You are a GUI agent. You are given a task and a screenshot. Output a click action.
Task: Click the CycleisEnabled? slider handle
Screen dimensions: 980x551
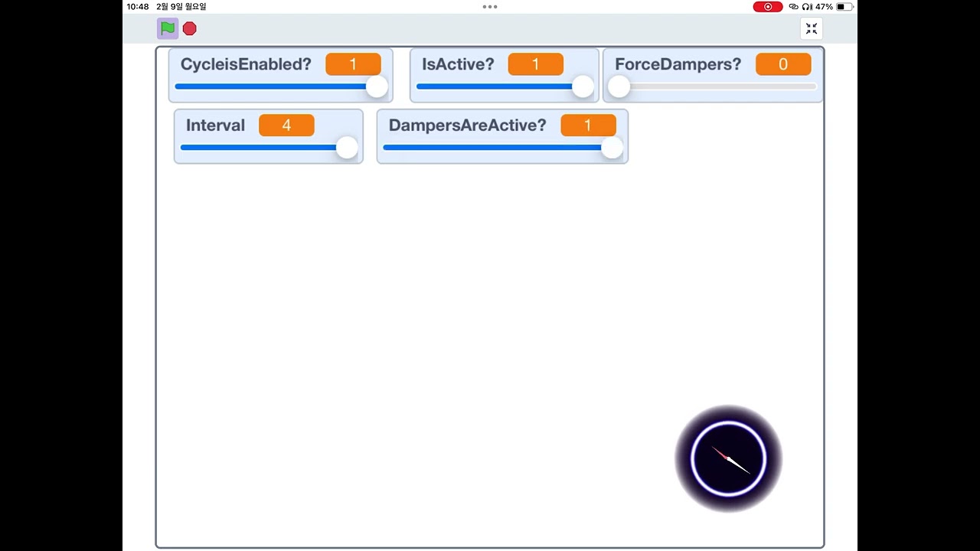(x=377, y=86)
